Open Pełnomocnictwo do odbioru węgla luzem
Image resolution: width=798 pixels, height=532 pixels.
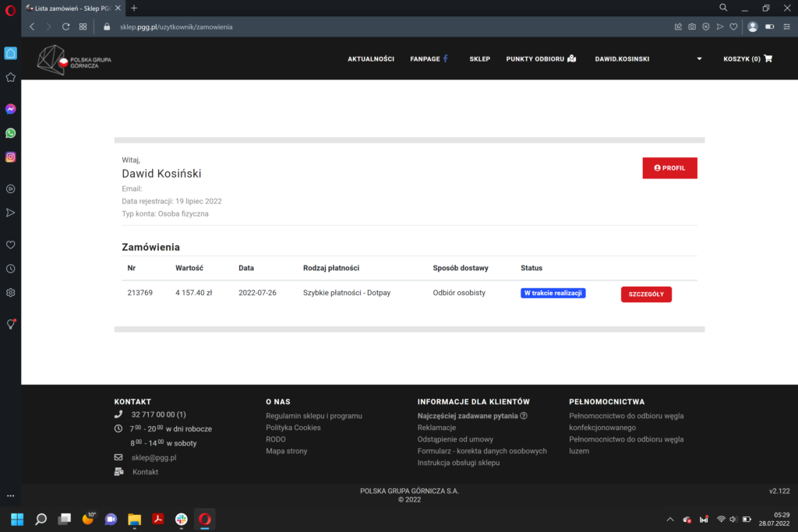click(626, 445)
